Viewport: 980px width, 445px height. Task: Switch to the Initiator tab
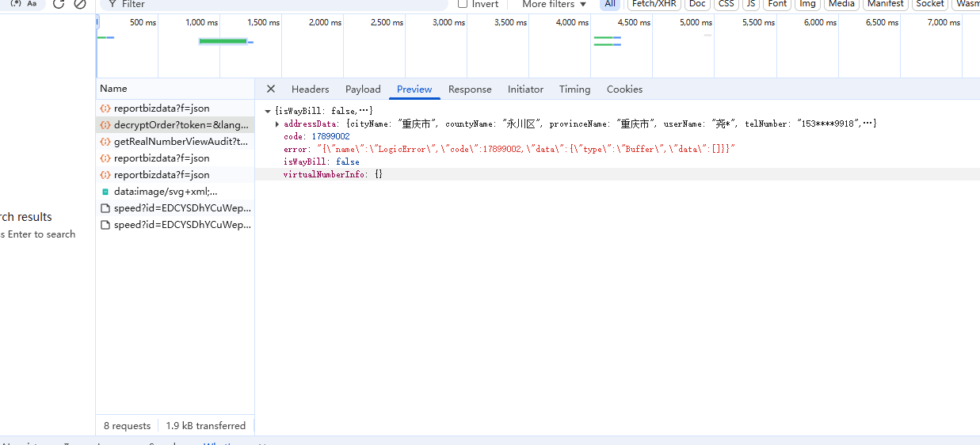click(525, 89)
